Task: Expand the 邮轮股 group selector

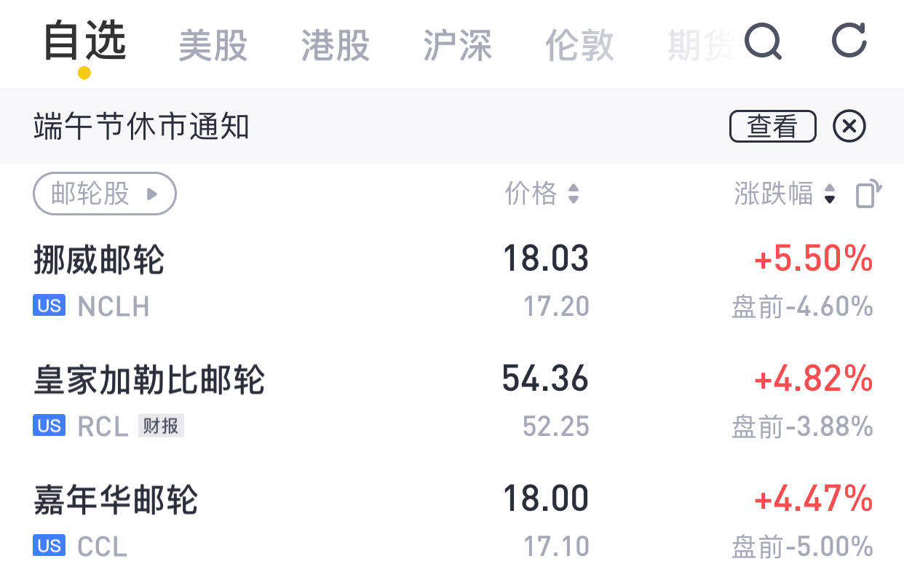Action: (x=105, y=194)
